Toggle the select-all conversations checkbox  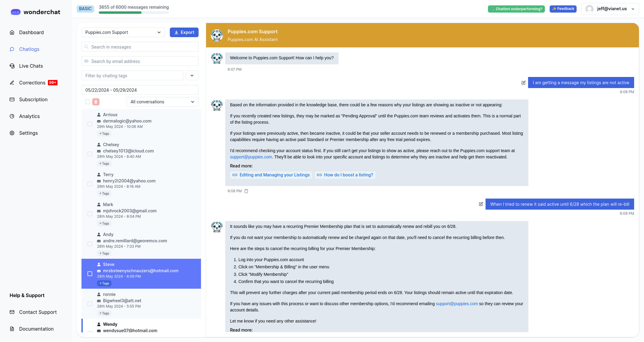click(x=87, y=102)
